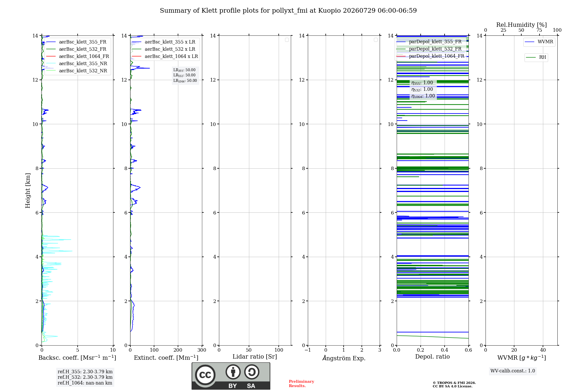The height and width of the screenshot is (392, 577).
Task: Click the ShareAlike SA circular arrow icon
Action: [x=252, y=372]
